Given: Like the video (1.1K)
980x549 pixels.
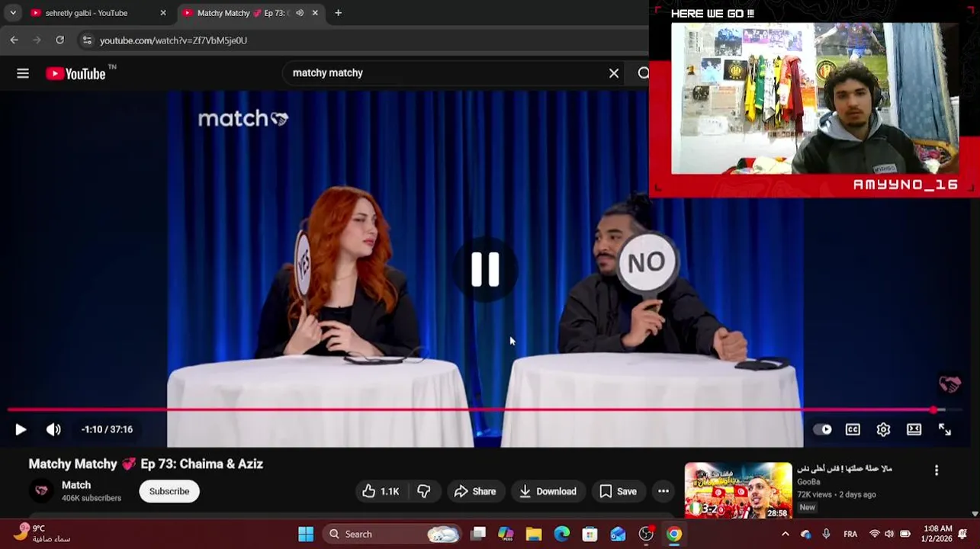Looking at the screenshot, I should (381, 491).
